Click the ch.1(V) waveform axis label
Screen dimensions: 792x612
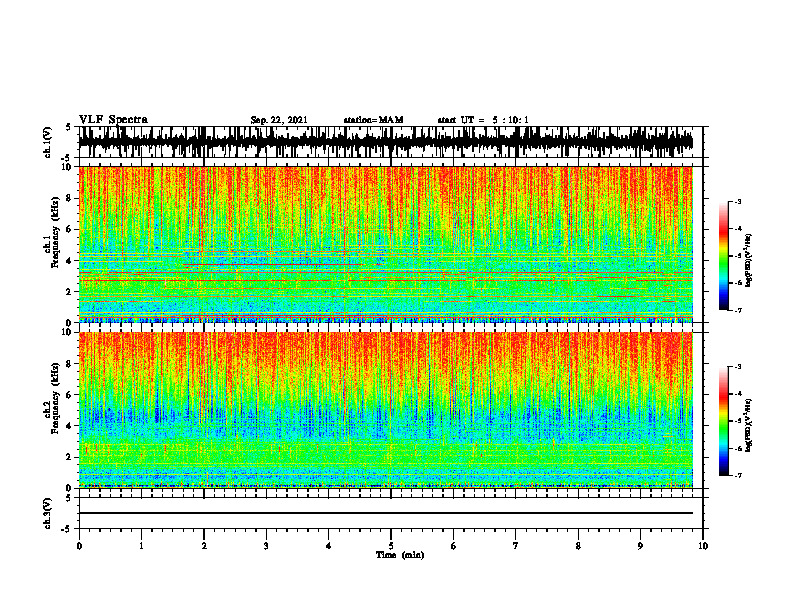click(47, 142)
